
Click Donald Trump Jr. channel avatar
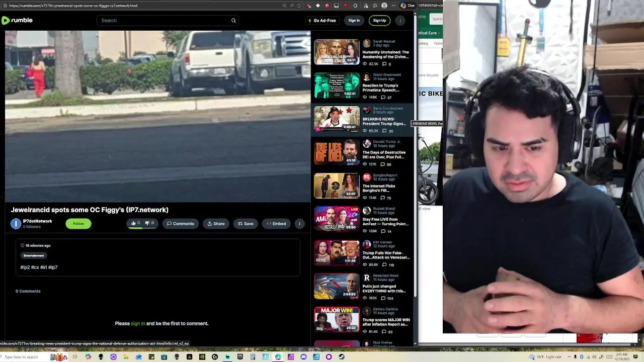click(367, 144)
